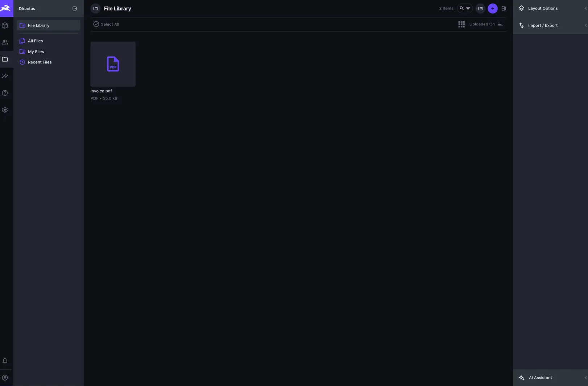Open the user profile avatar icon
The height and width of the screenshot is (386, 588).
pos(5,378)
